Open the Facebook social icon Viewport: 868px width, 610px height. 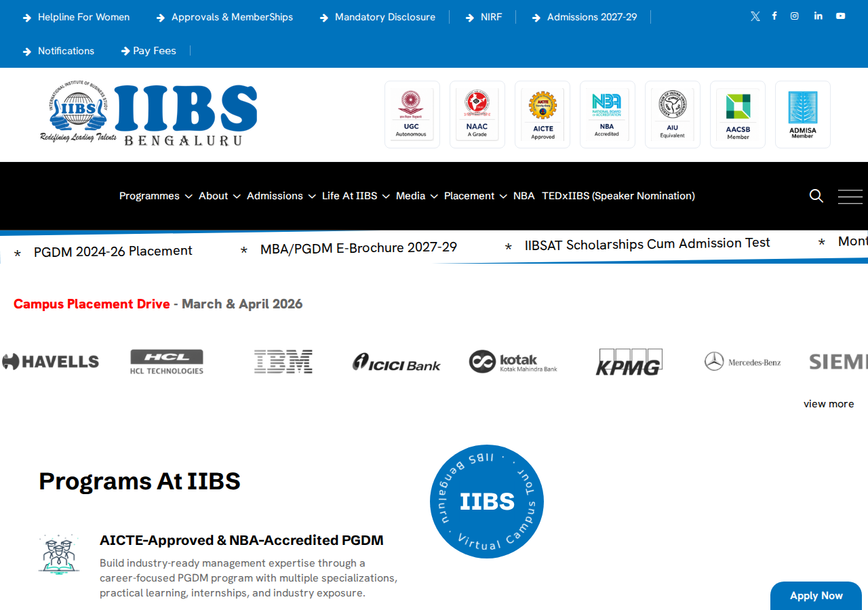click(x=774, y=16)
